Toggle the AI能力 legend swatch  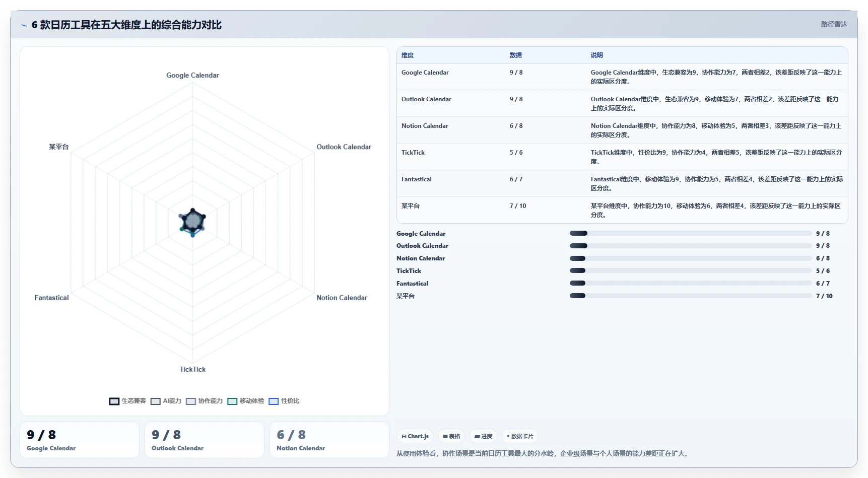click(x=156, y=401)
